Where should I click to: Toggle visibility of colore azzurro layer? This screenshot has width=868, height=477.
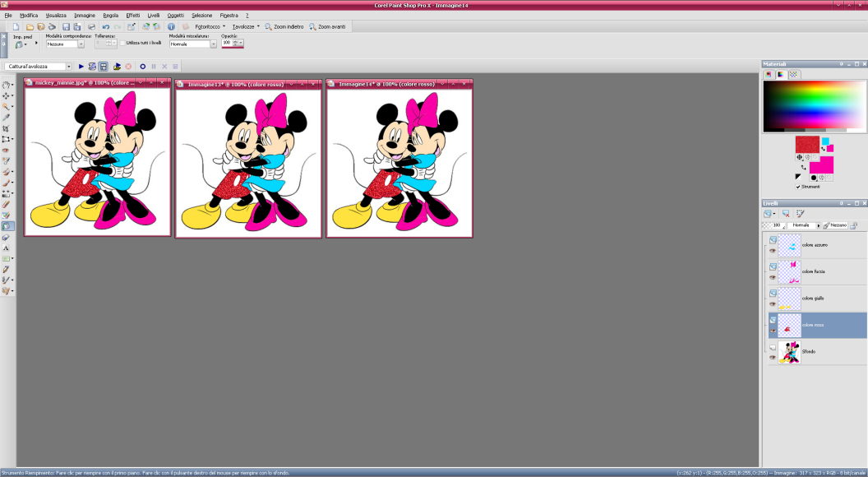[x=772, y=251]
